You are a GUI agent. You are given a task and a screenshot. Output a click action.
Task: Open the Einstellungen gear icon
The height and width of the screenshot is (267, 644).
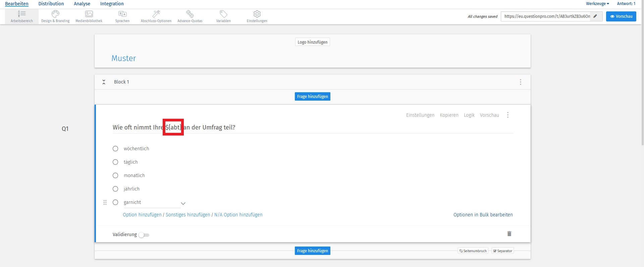tap(257, 14)
